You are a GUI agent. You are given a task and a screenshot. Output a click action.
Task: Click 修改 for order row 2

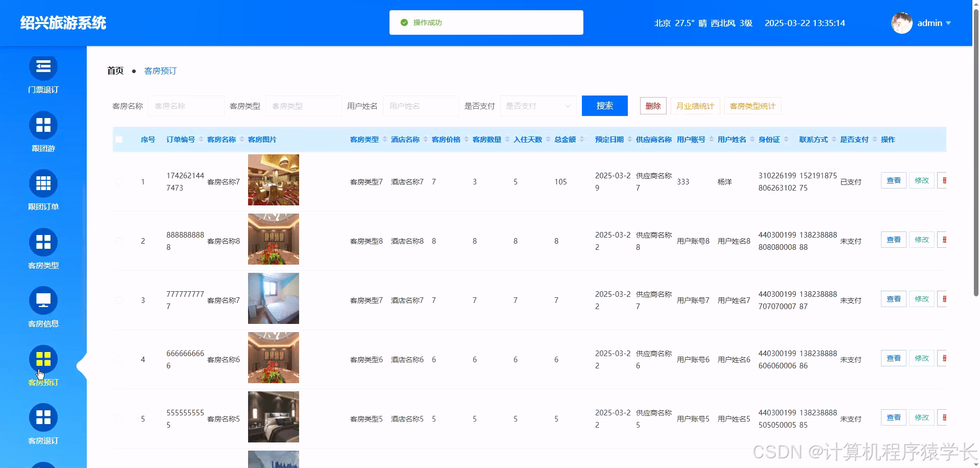[922, 240]
